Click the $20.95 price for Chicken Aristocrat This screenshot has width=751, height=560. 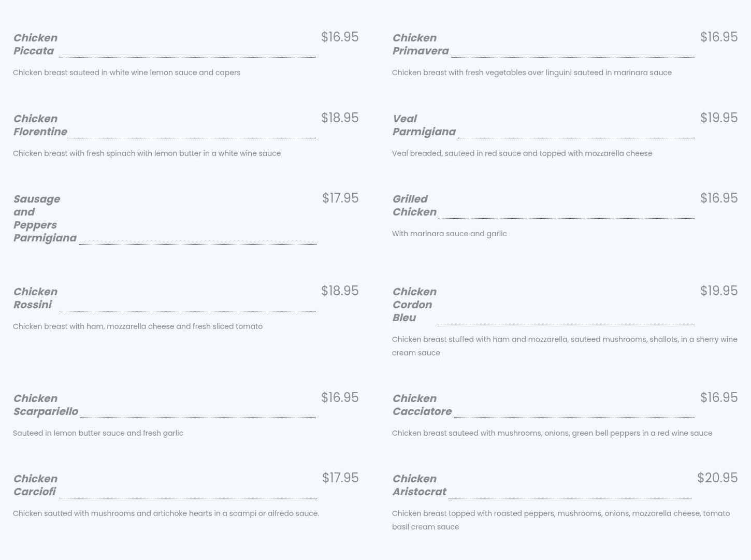click(717, 478)
